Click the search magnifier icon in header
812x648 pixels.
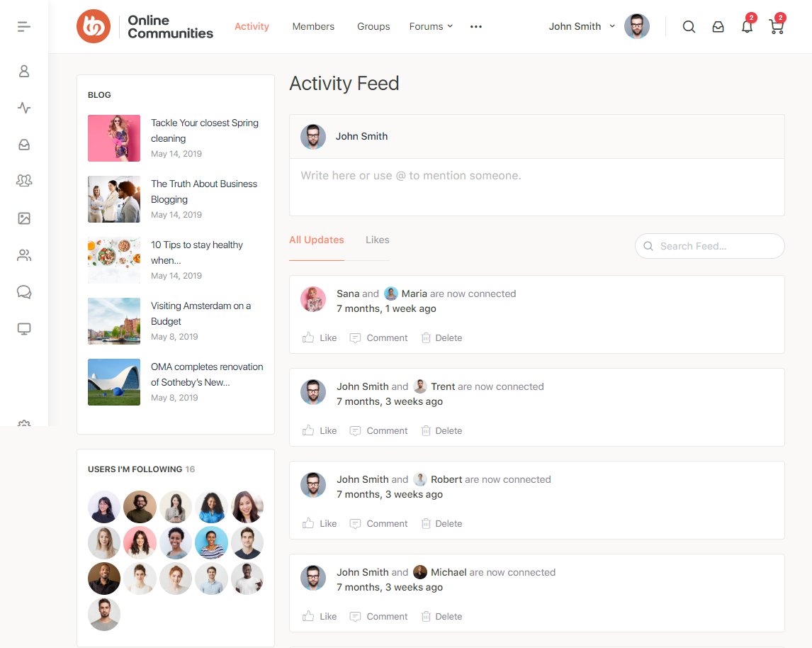tap(689, 27)
